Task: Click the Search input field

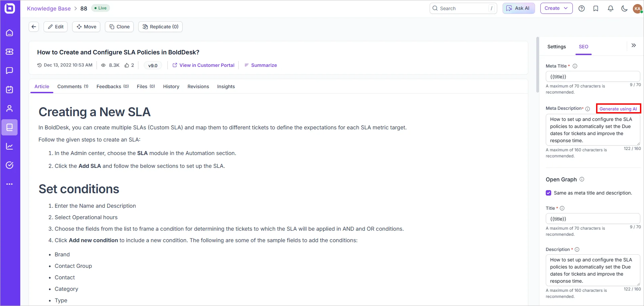Action: click(463, 8)
